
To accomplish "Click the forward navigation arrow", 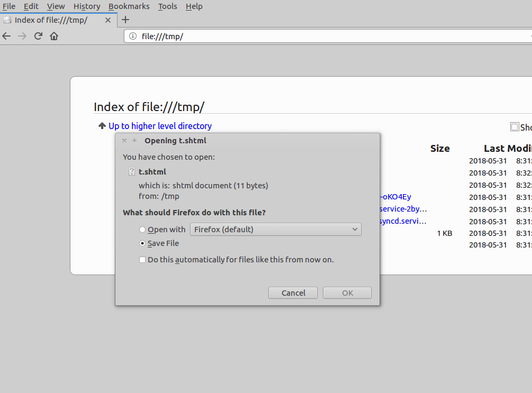I will 22,36.
